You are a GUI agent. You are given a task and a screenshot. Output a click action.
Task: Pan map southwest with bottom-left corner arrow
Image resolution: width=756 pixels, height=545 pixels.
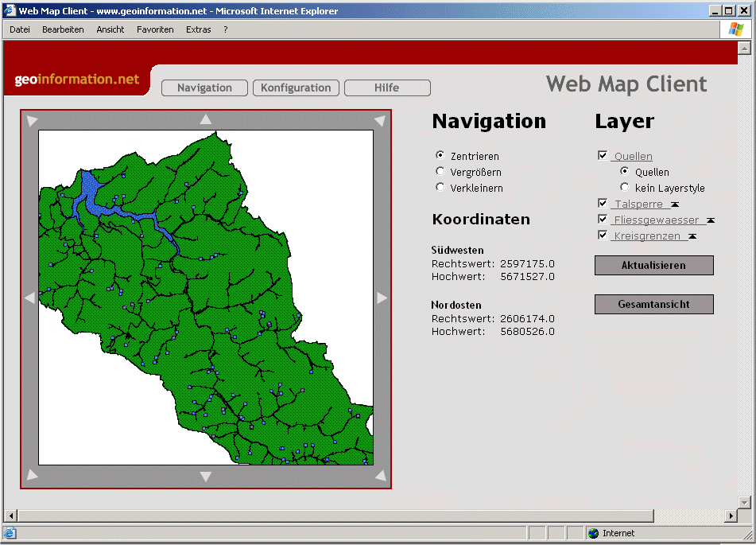tap(32, 475)
